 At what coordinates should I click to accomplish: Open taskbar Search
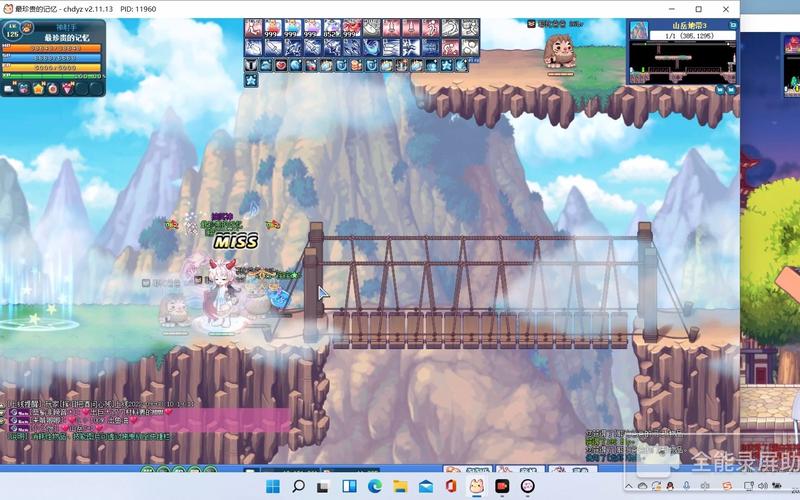coord(298,486)
